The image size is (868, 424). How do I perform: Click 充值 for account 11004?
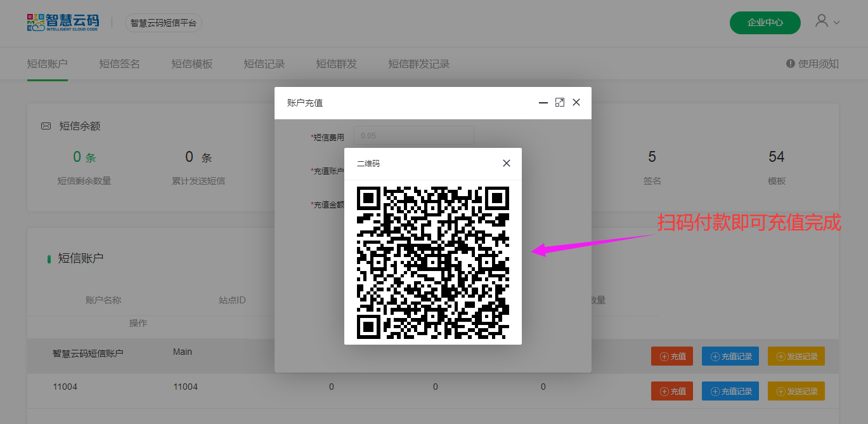(x=672, y=391)
